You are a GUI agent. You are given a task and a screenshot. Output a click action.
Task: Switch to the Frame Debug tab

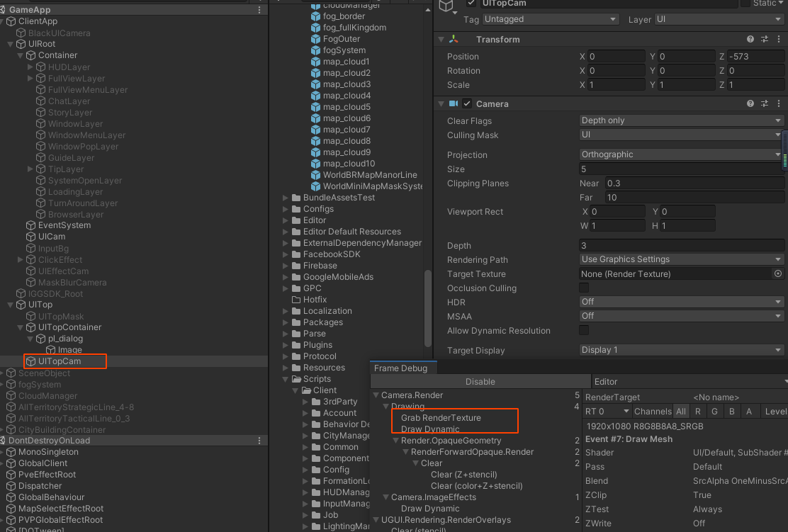(400, 368)
